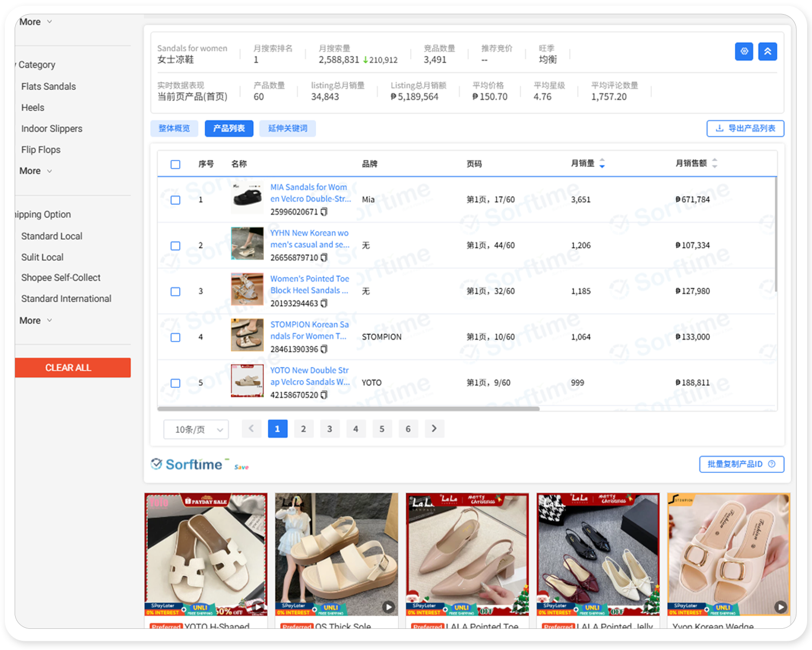This screenshot has height=650, width=812.
Task: Select the checkbox for the MIA Sandals row
Action: pyautogui.click(x=175, y=200)
